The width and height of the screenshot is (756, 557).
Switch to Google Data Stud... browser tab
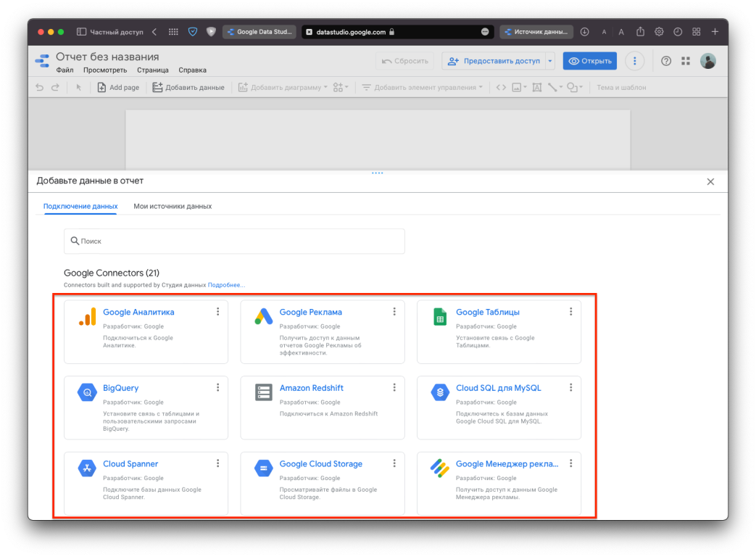(x=259, y=32)
